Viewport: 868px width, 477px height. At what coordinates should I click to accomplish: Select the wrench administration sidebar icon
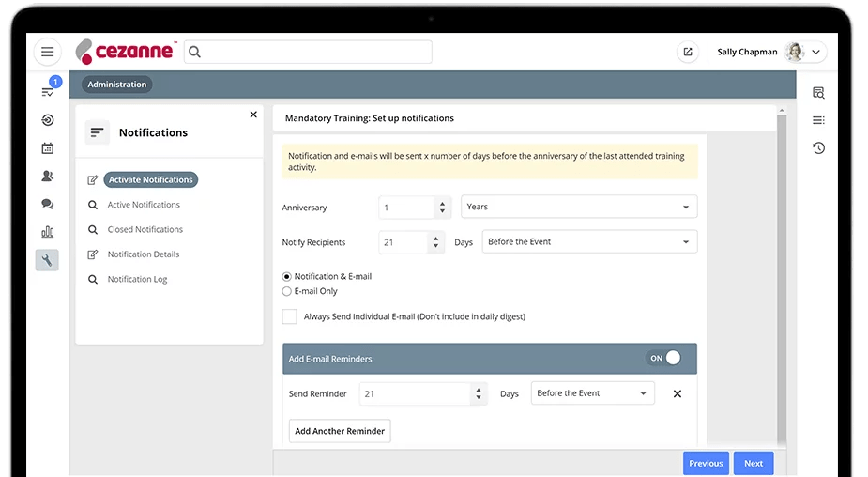pyautogui.click(x=47, y=260)
